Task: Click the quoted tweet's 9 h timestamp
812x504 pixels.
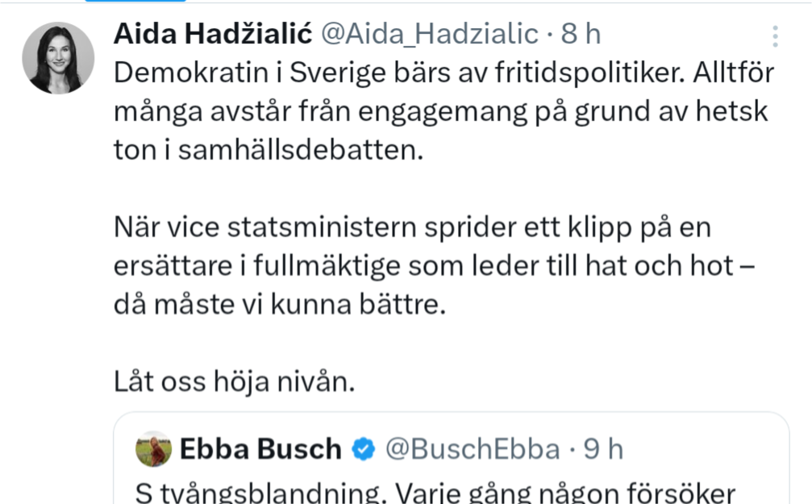Action: click(x=603, y=449)
